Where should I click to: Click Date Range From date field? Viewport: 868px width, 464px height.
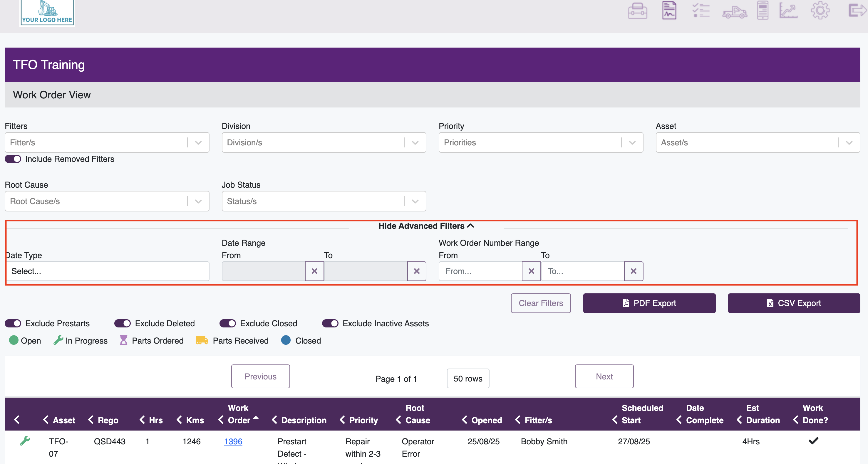click(264, 271)
